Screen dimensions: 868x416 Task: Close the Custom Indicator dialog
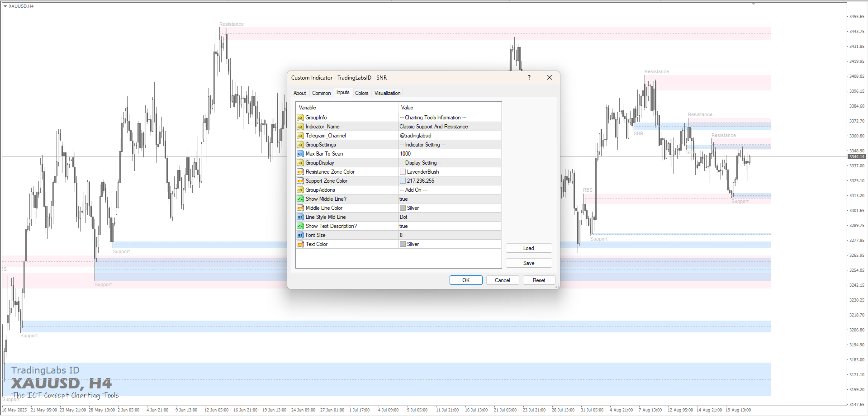tap(549, 78)
